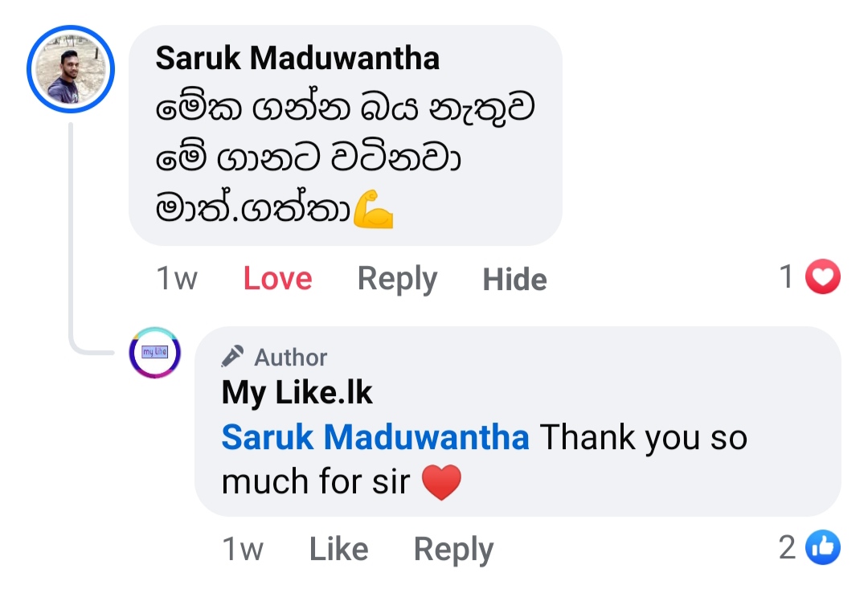Hide Saruk Maduwantha's comment
Image resolution: width=868 pixels, height=597 pixels.
(x=514, y=280)
